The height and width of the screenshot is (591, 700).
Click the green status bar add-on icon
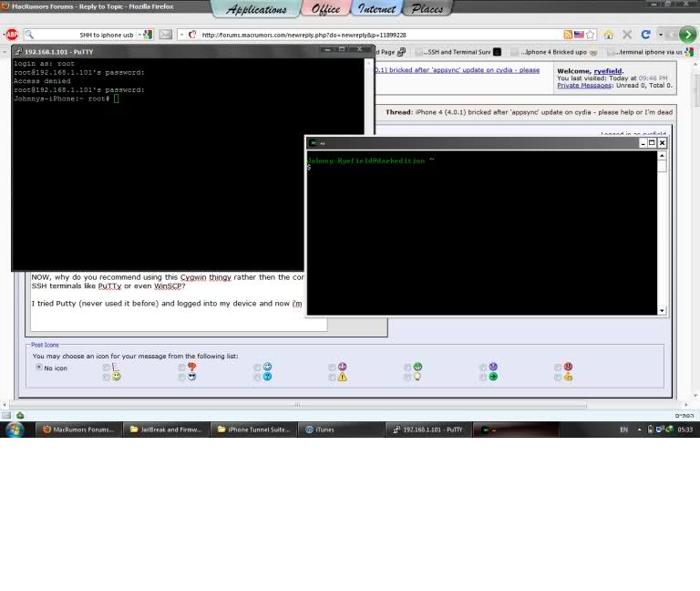coord(20,416)
